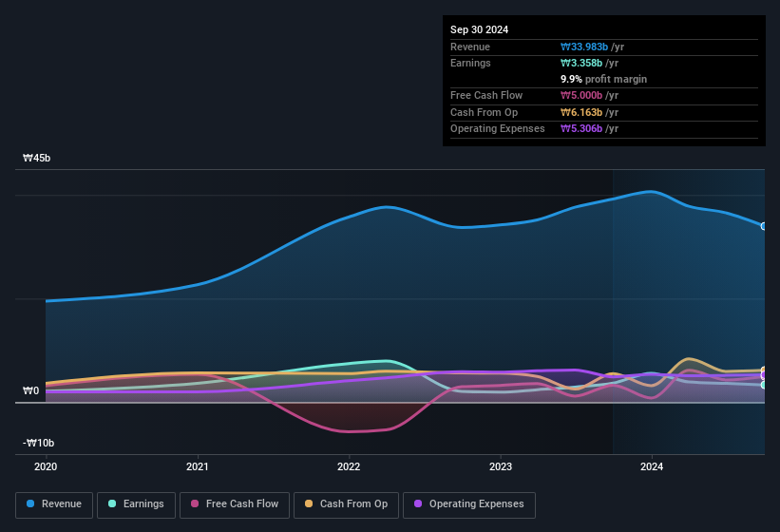Select the 2020 axis label
The image size is (780, 532).
pyautogui.click(x=46, y=466)
